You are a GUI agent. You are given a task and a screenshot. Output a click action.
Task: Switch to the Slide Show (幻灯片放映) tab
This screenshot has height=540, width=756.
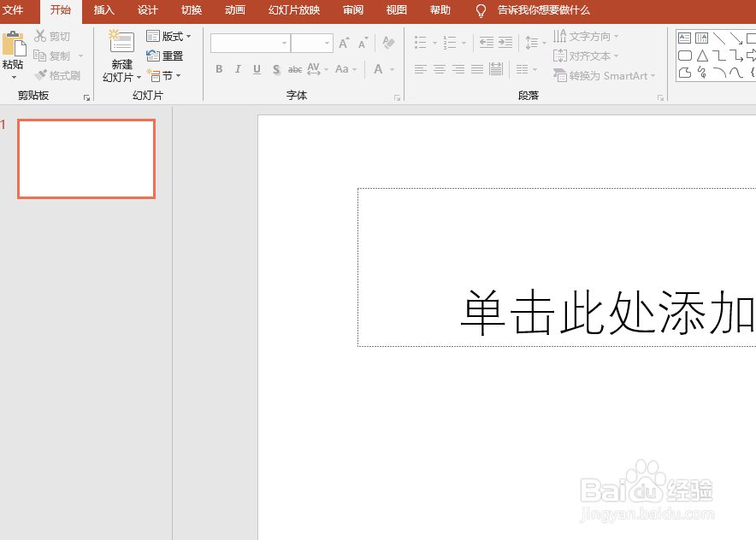pos(294,10)
